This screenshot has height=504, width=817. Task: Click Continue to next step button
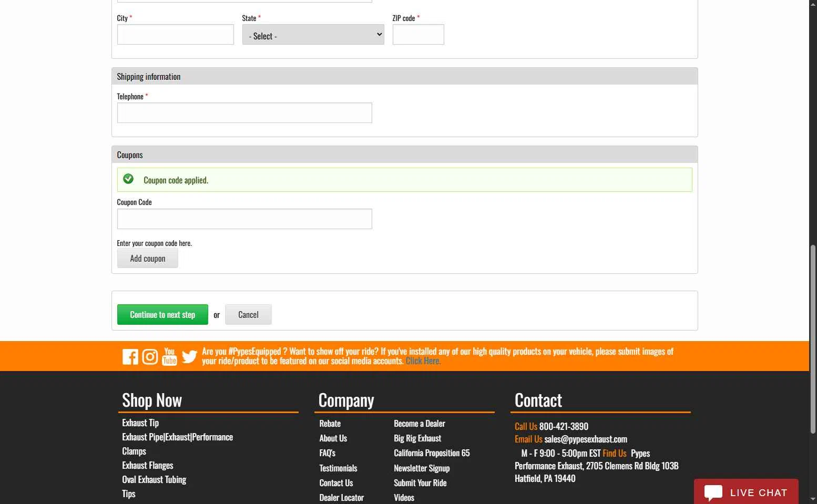coord(162,315)
